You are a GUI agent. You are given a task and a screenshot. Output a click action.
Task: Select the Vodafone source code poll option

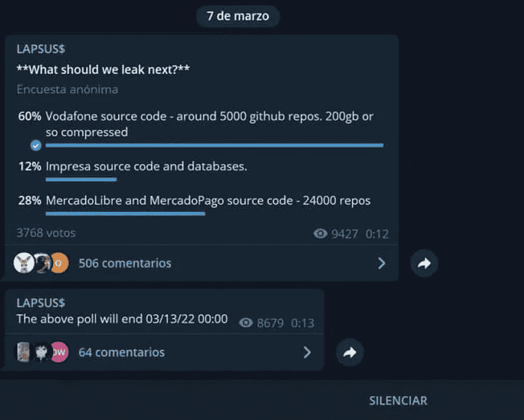pos(210,124)
